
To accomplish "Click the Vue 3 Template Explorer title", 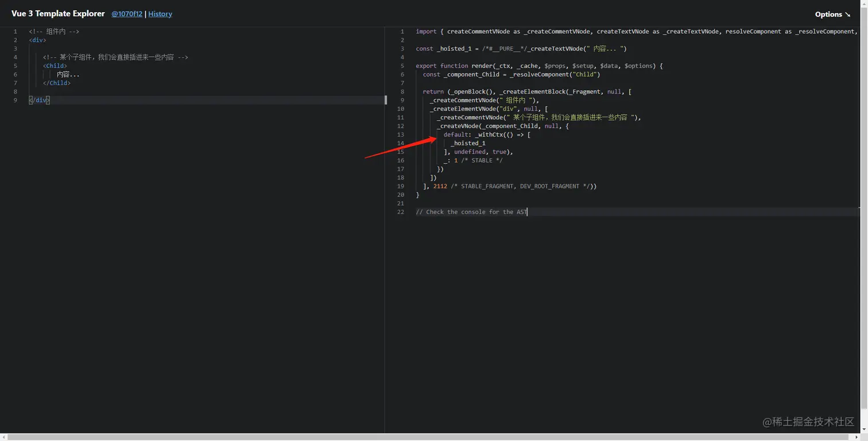I will (58, 14).
